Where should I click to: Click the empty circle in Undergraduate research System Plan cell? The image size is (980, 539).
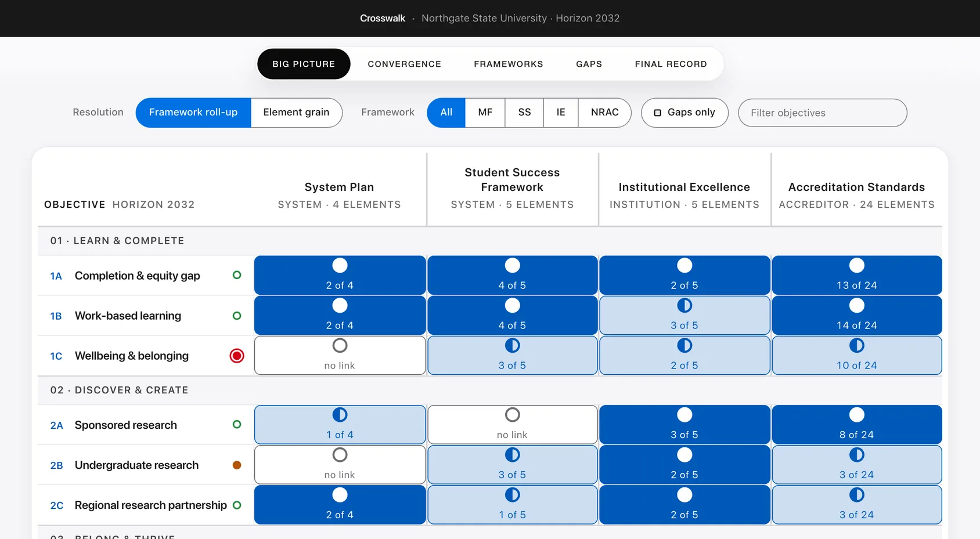click(x=340, y=455)
